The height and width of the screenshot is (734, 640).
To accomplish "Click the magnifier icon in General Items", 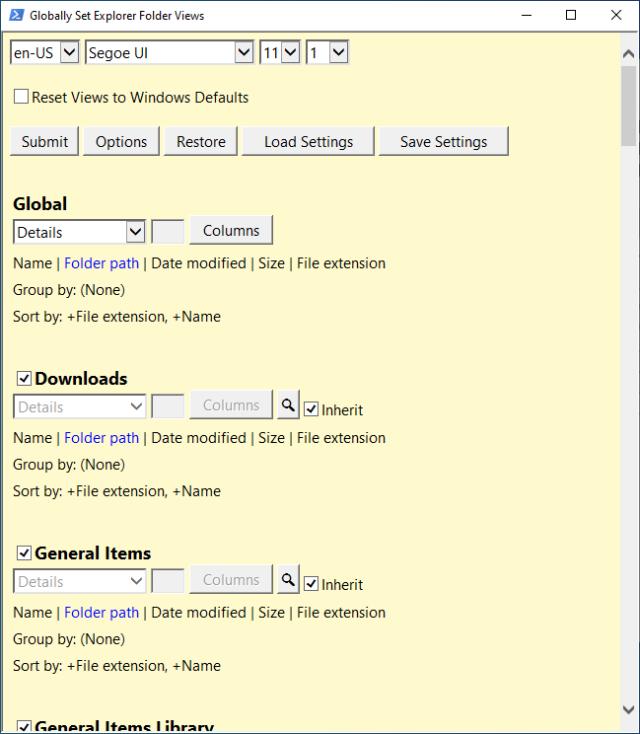I will pos(288,580).
